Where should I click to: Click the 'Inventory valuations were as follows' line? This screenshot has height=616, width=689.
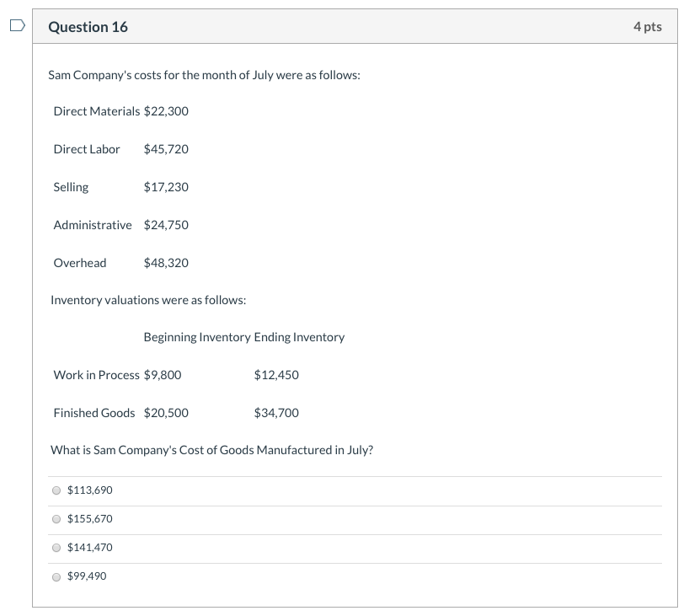148,300
